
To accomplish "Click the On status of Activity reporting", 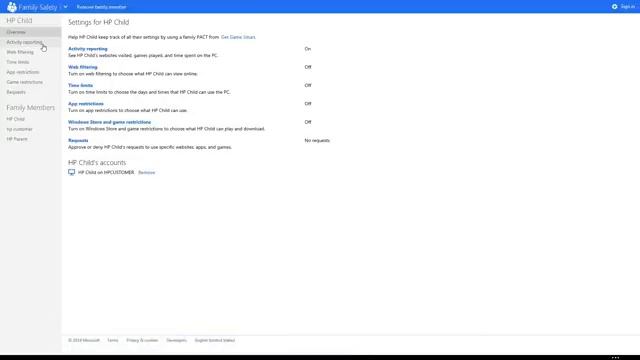I will coord(308,49).
